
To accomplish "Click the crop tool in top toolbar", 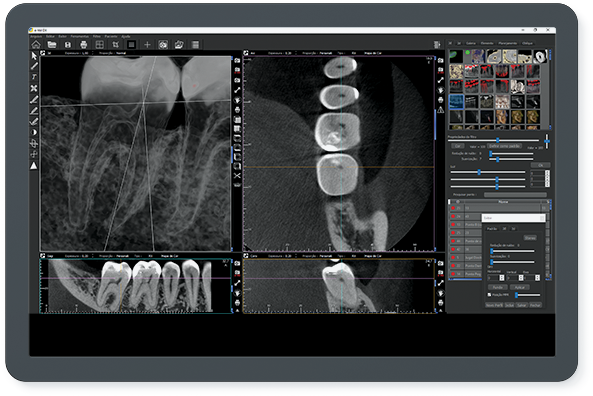I will tap(115, 45).
